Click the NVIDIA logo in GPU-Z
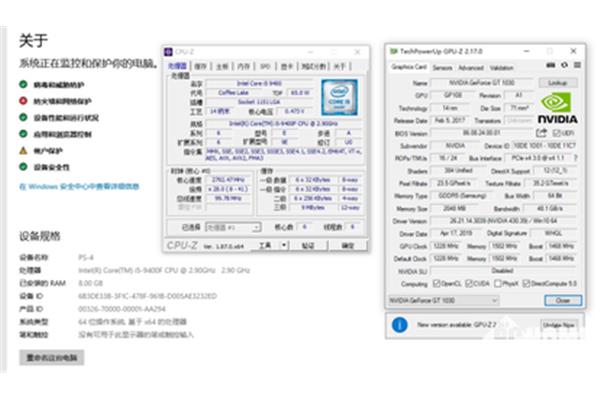Viewport: 600px width, 400px height. tap(558, 108)
